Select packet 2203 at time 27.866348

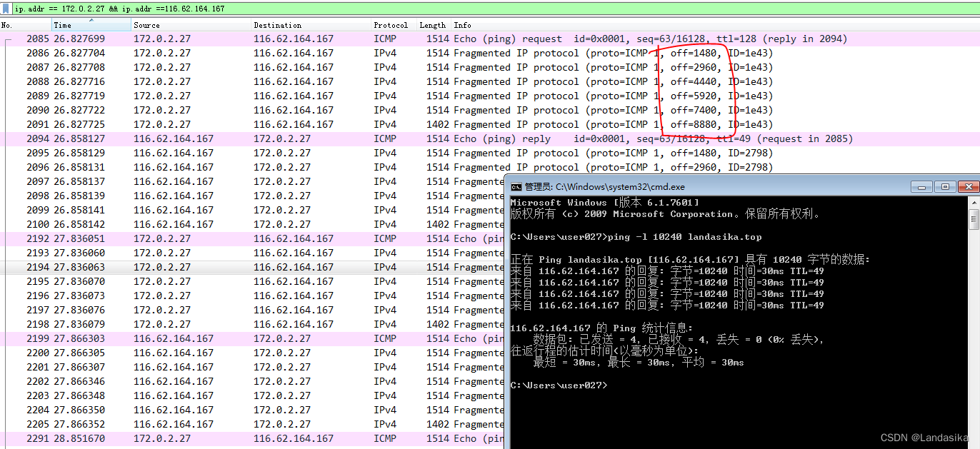pos(252,395)
